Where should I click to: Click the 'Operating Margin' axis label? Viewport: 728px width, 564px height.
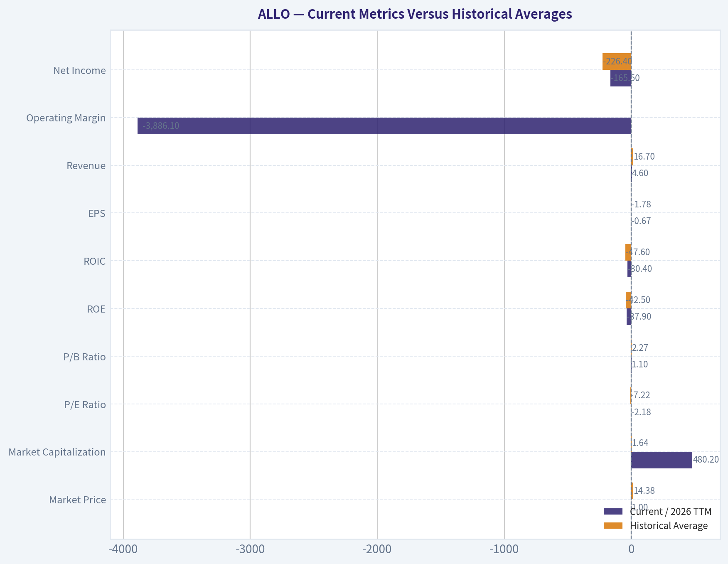[x=66, y=118]
